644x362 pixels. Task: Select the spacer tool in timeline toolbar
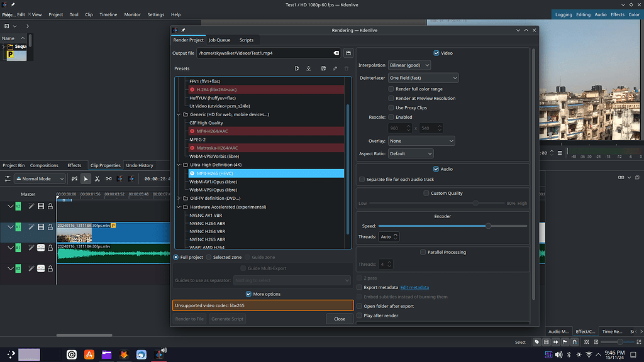(109, 178)
